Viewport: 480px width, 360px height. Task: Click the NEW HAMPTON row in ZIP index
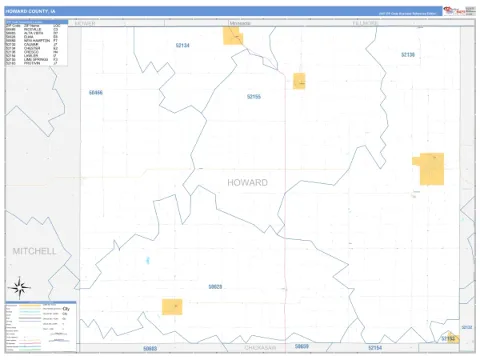pos(32,41)
